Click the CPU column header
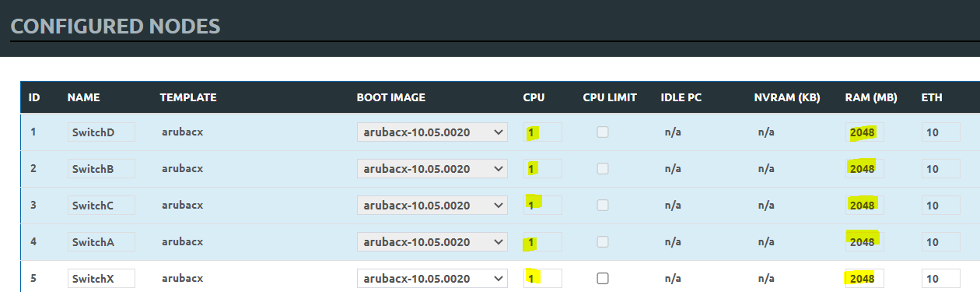This screenshot has width=980, height=292. pyautogui.click(x=534, y=98)
